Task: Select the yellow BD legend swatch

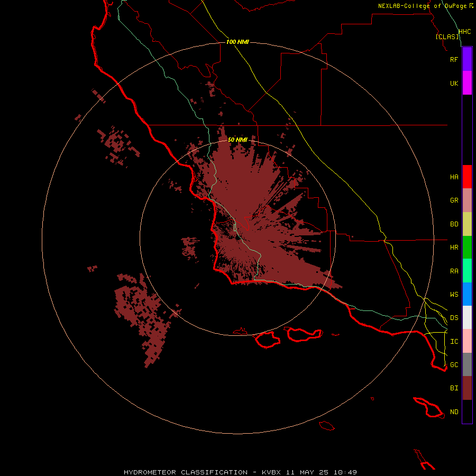Action: [x=467, y=224]
